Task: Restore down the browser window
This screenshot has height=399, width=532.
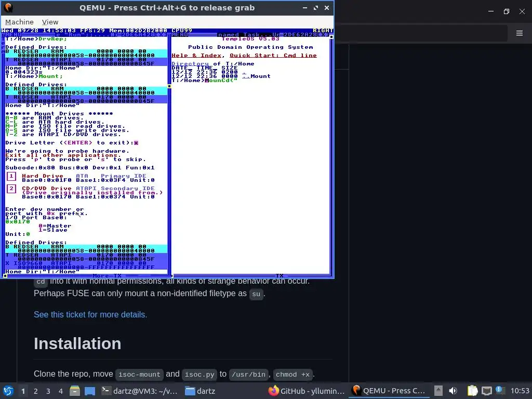Action: [507, 11]
